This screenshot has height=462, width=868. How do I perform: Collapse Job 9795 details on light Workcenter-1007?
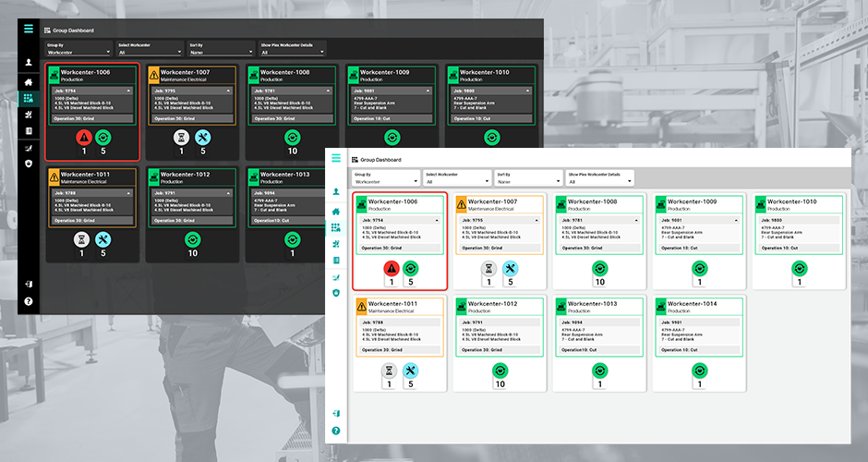pos(538,221)
